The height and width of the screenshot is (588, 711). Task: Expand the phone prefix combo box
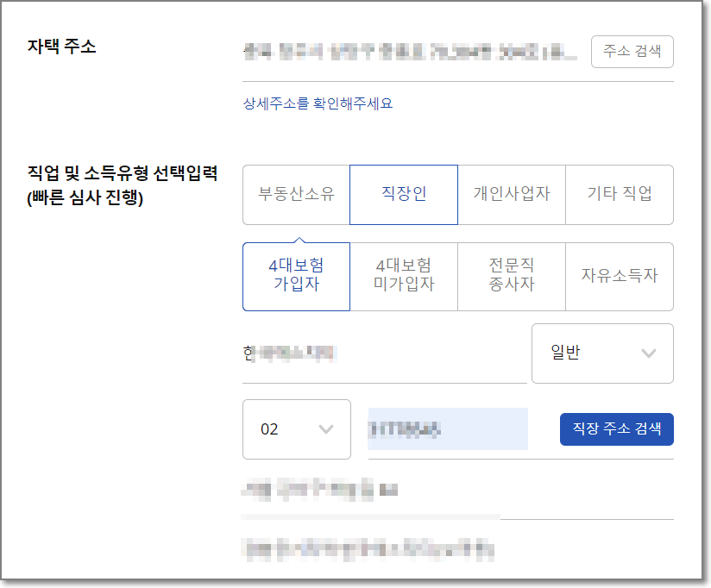[297, 429]
